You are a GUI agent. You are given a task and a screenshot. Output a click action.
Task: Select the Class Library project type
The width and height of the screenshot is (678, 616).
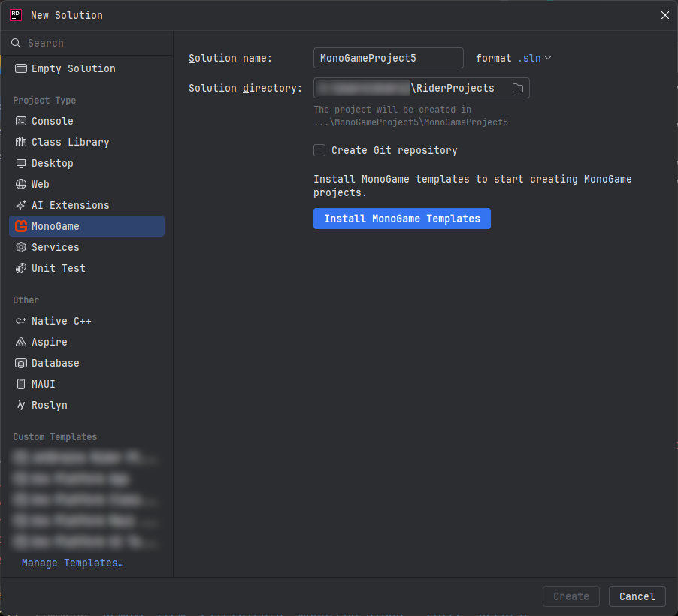[71, 142]
